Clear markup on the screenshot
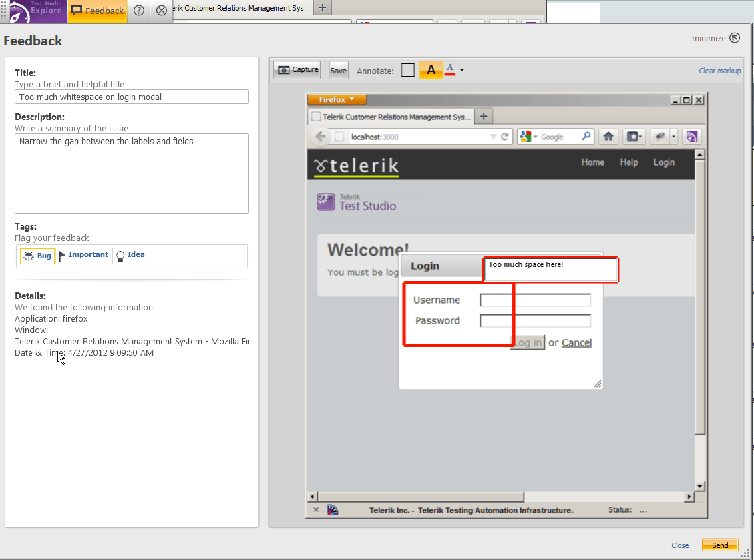 pos(719,71)
